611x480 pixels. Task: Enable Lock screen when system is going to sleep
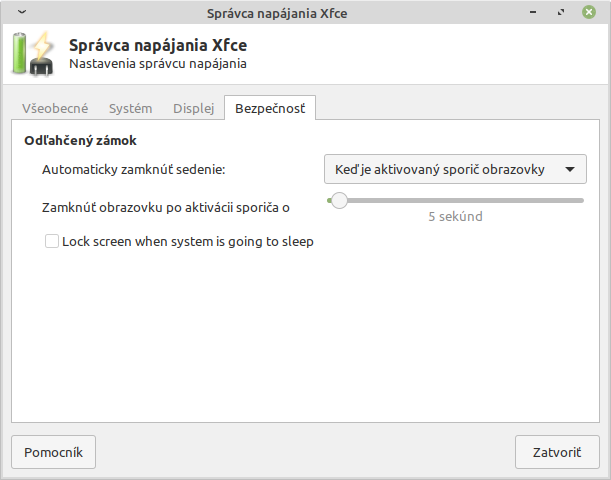click(x=52, y=241)
